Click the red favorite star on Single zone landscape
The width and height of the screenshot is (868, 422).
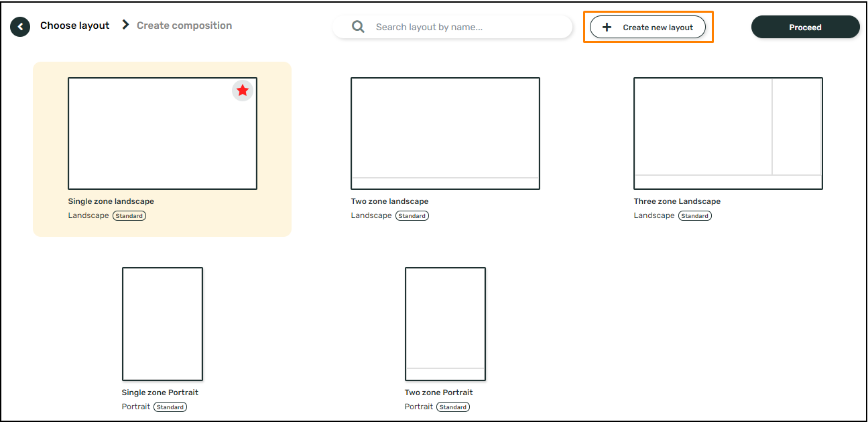click(x=243, y=90)
